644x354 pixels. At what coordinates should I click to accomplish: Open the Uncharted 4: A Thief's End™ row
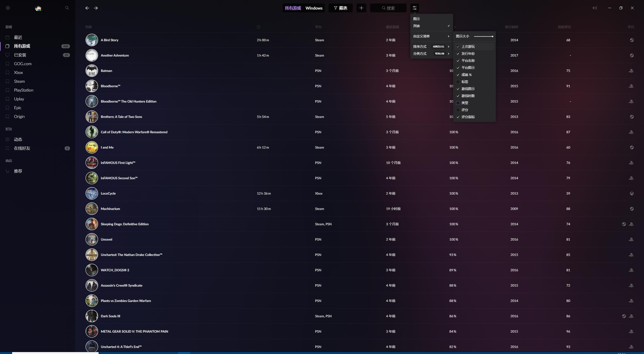pos(359,347)
